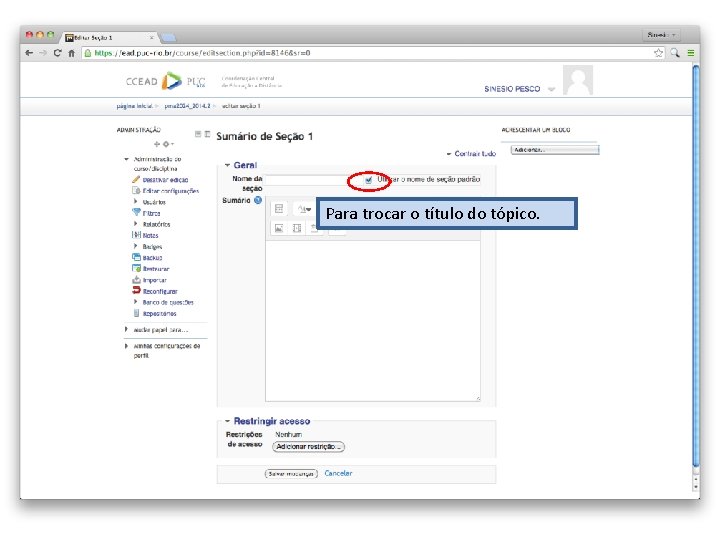Open the Restaurar item
The image size is (720, 540).
click(x=156, y=269)
